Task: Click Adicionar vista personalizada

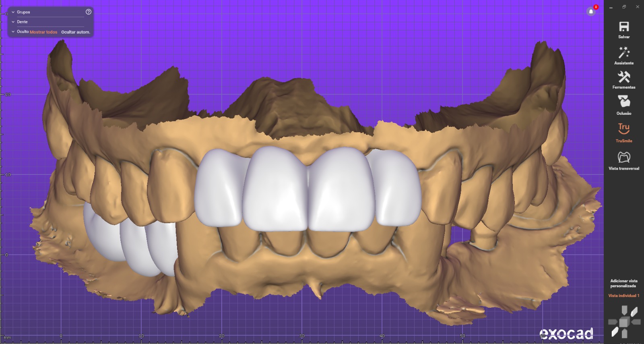Action: tap(623, 283)
